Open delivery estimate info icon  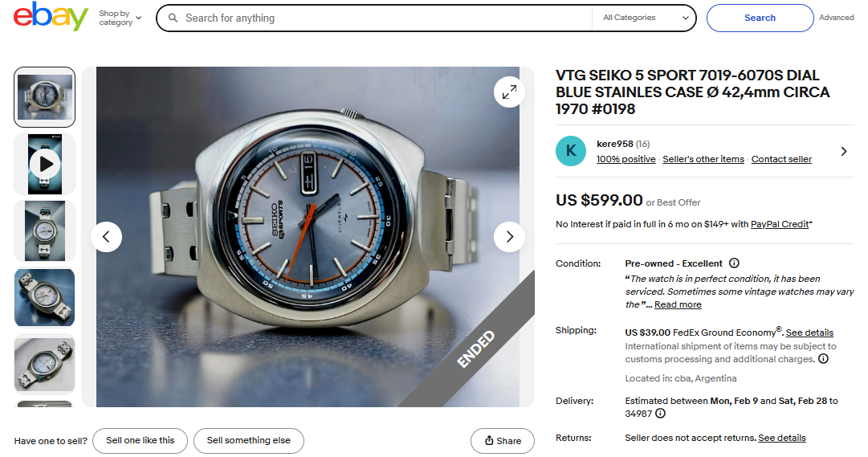coord(660,414)
